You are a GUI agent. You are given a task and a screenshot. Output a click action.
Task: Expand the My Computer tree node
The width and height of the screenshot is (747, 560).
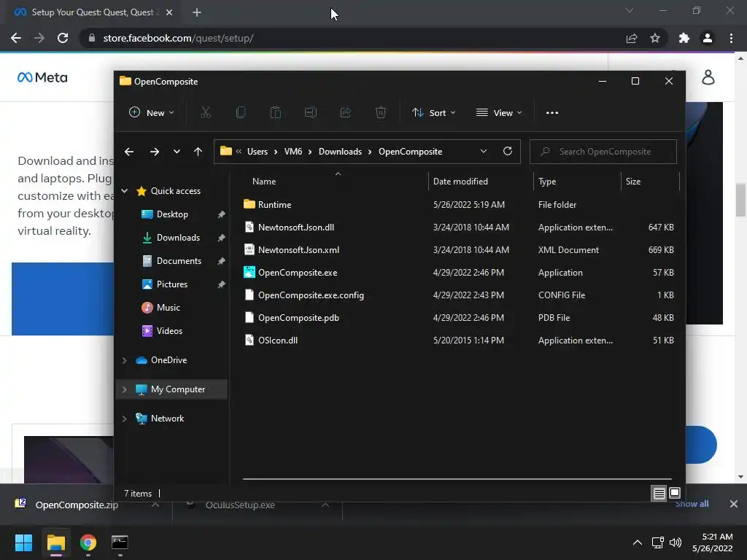tap(124, 389)
